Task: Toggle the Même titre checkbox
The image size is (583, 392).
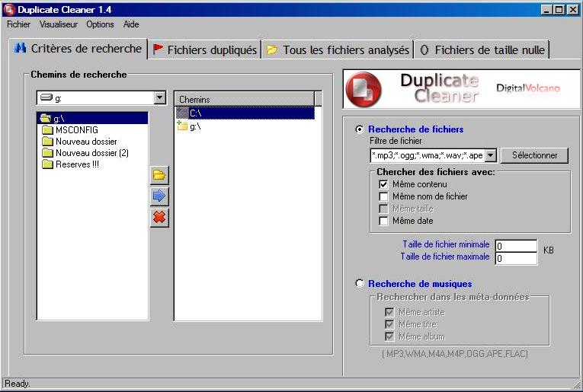Action: [x=389, y=324]
